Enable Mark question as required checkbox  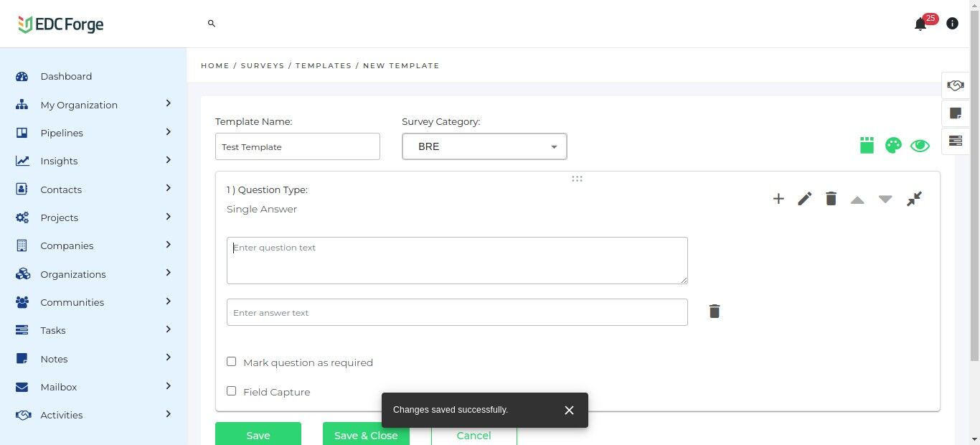232,362
